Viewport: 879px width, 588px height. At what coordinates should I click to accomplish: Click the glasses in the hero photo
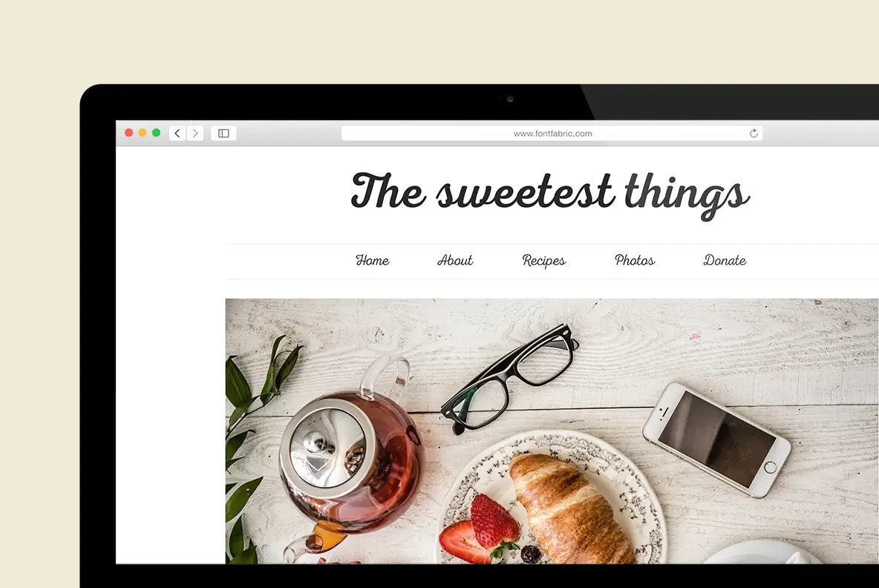coord(509,379)
